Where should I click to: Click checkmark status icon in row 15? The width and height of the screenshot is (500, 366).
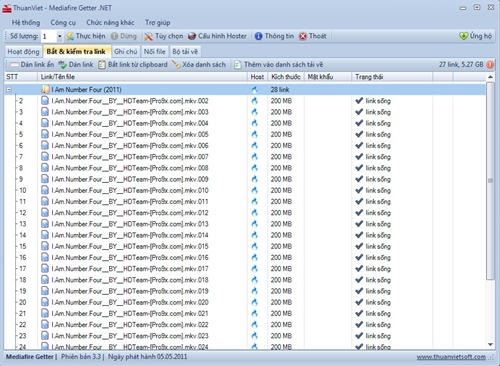click(x=359, y=246)
